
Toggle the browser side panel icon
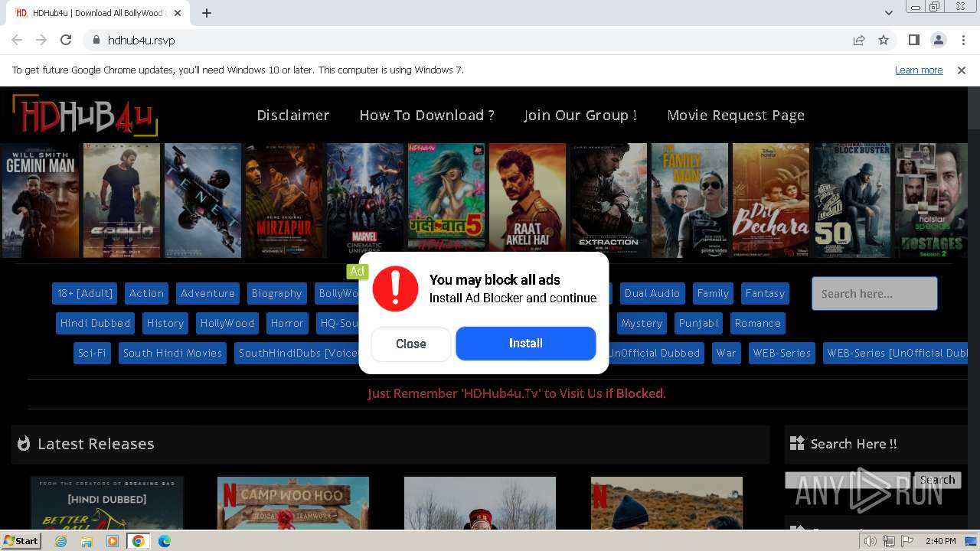click(x=913, y=40)
